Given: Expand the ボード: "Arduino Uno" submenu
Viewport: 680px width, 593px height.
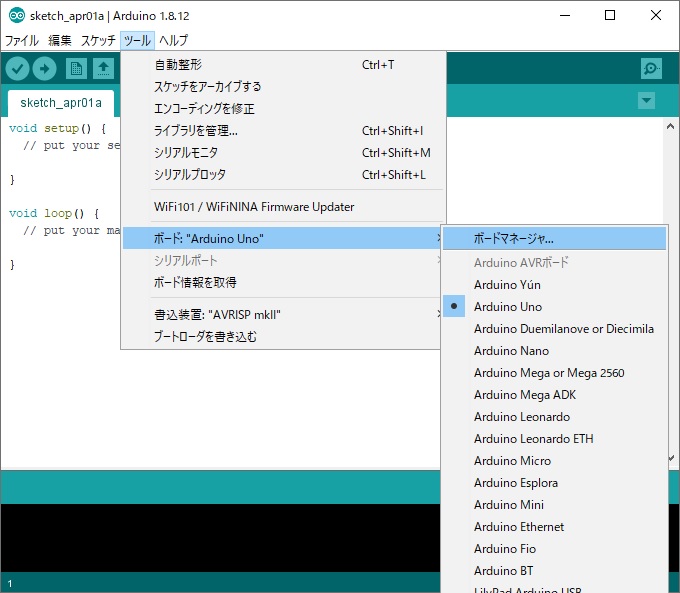Looking at the screenshot, I should click(282, 238).
